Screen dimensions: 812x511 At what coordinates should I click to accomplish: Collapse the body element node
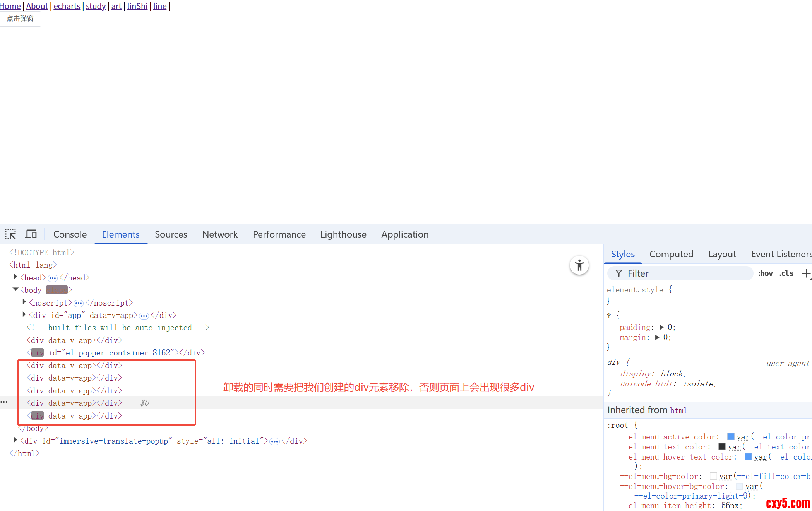15,289
